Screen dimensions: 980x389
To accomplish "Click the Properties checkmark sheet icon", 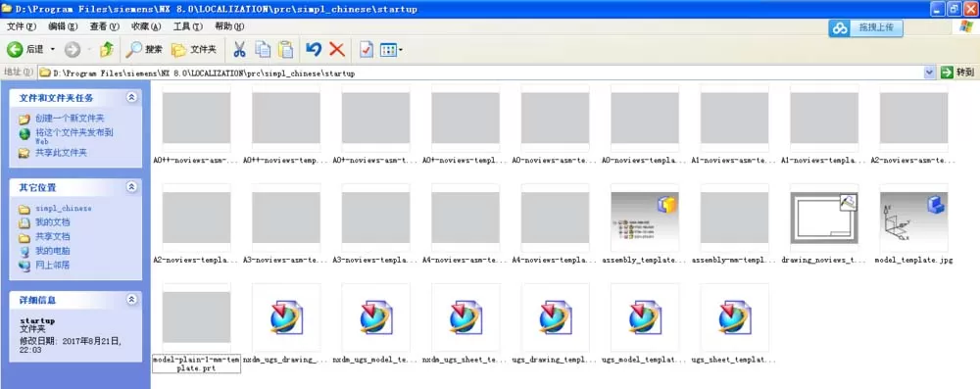I will click(367, 49).
